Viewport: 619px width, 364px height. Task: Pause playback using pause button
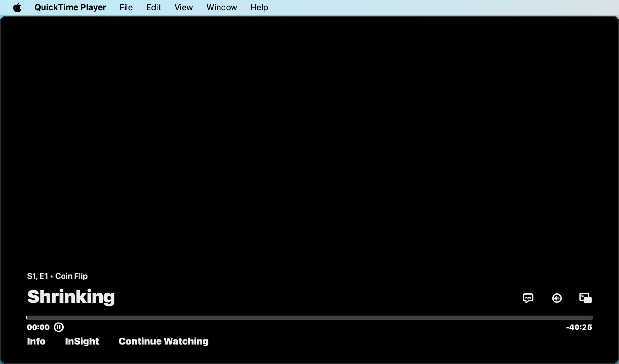click(x=58, y=327)
